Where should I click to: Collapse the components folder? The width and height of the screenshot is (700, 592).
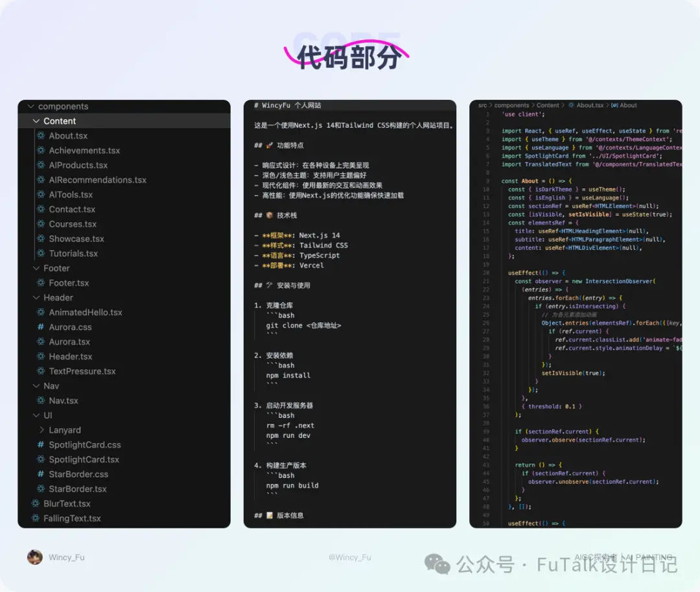pos(31,106)
